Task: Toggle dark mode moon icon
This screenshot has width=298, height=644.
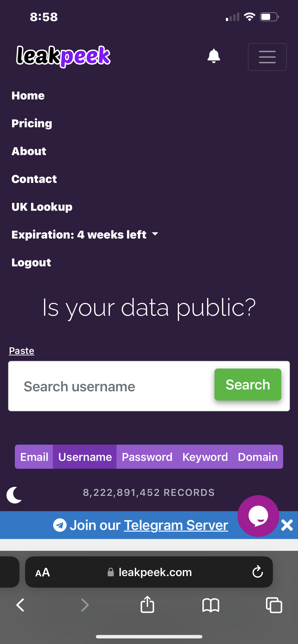Action: 14,495
